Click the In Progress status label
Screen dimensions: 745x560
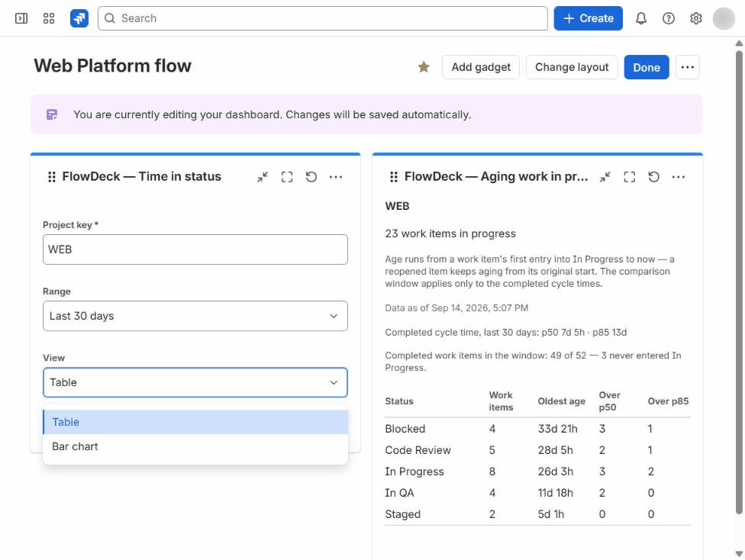coord(414,471)
